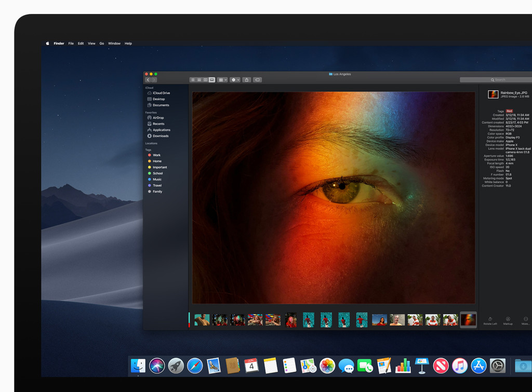Select a beach photo thumbnail in the gallery strip

click(x=326, y=320)
